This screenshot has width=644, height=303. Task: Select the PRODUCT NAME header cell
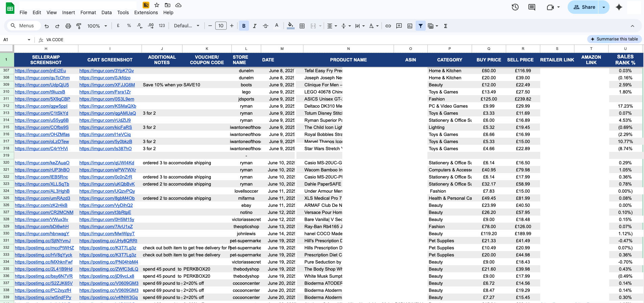pos(348,60)
